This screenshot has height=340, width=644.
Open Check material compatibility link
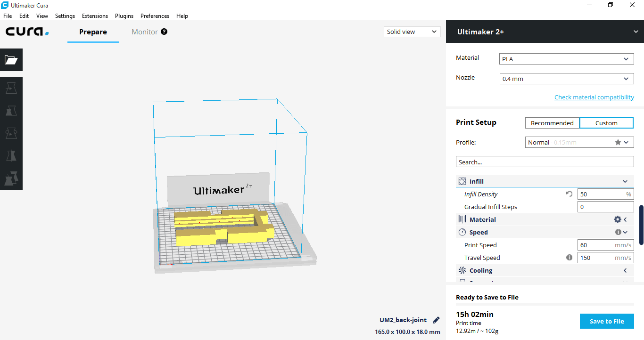[x=594, y=97]
